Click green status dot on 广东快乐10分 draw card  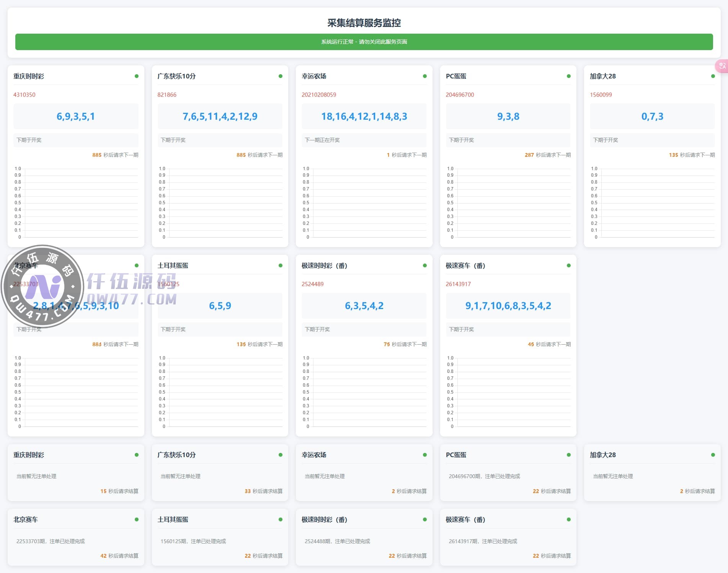pos(281,76)
